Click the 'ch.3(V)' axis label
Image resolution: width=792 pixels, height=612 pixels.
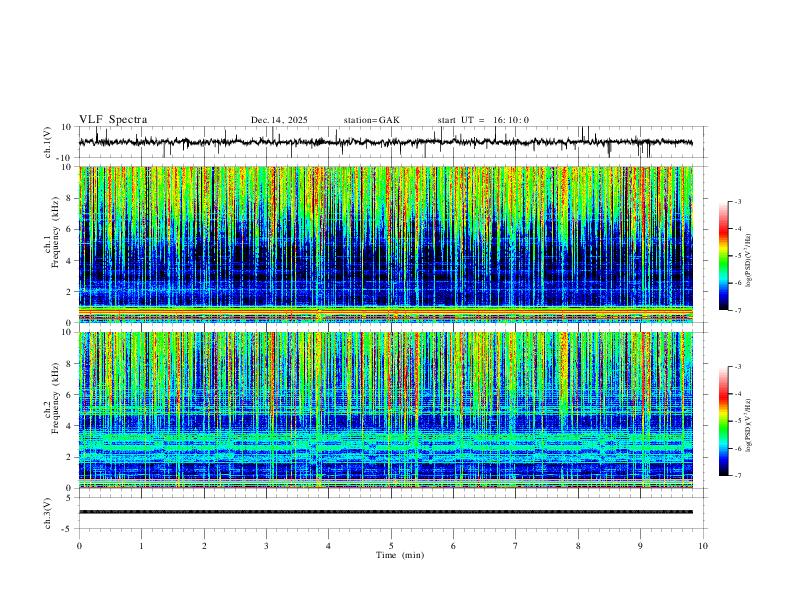coord(48,513)
